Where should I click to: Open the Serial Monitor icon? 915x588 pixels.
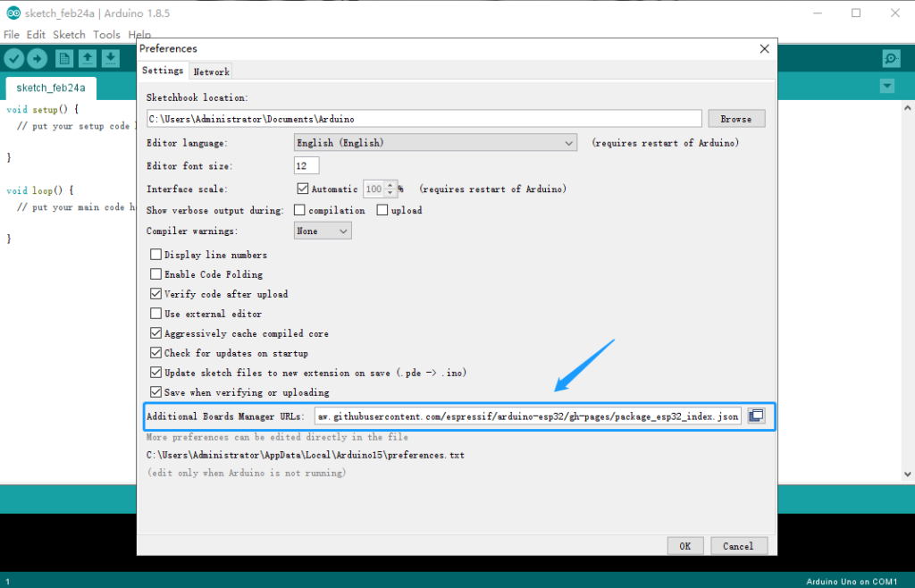(x=890, y=57)
